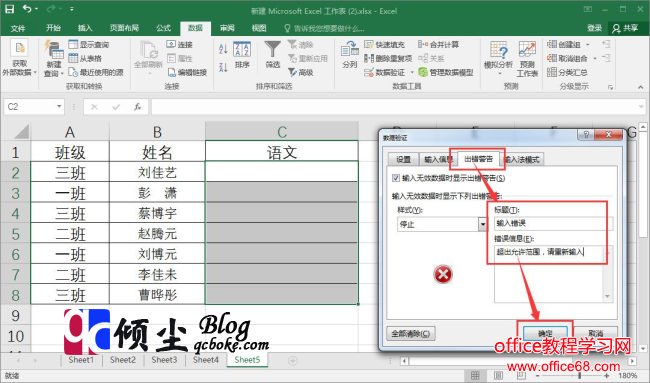
Task: Click 快速填充 (Flash Fill)
Action: coord(384,44)
